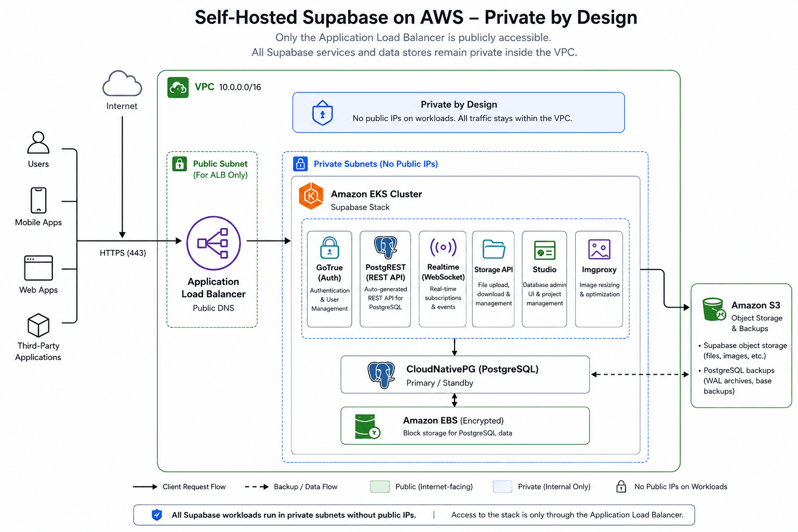Click the blue Private Subnets lock icon
Viewport: 798px width, 532px height.
coord(300,164)
